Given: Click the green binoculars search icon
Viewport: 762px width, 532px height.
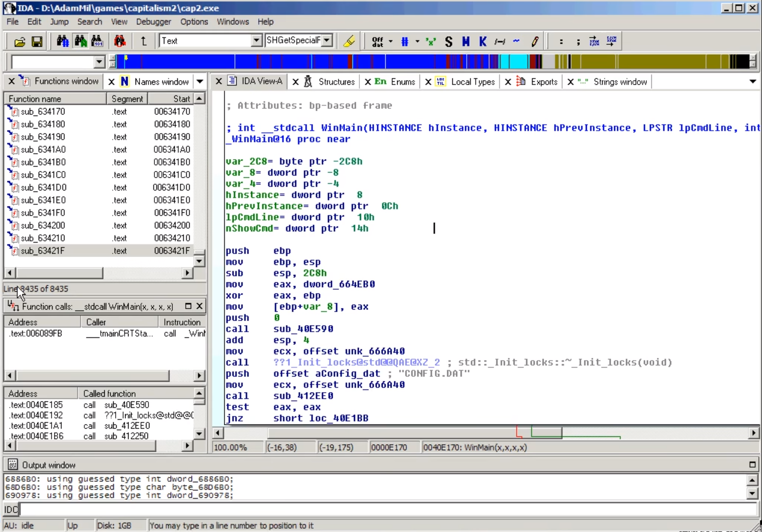Looking at the screenshot, I should [x=80, y=41].
